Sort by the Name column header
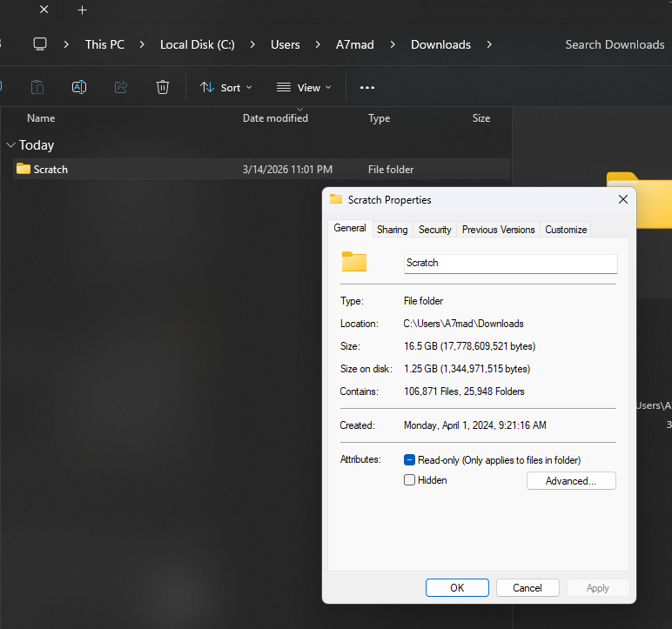 click(41, 118)
